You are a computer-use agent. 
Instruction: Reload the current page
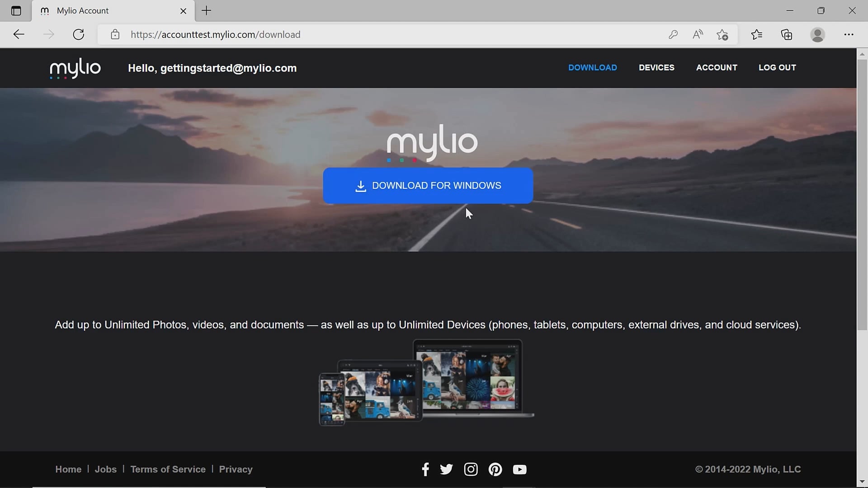[78, 34]
